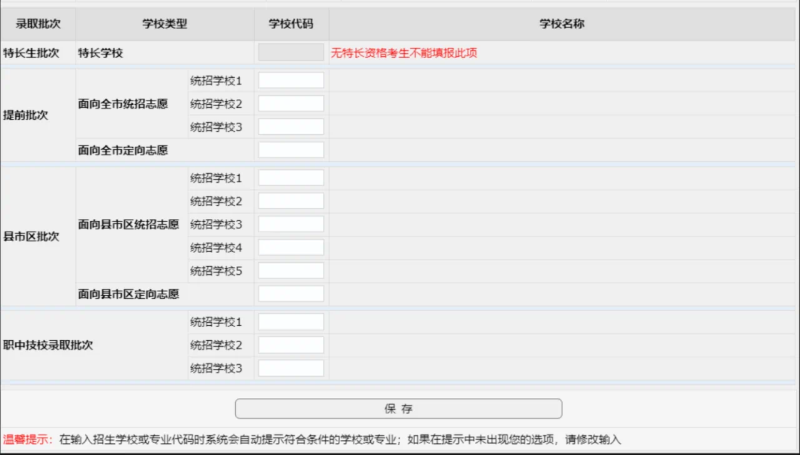The height and width of the screenshot is (455, 800).
Task: Select 职中技校录取批次 统招学校2 code input
Action: coord(290,345)
